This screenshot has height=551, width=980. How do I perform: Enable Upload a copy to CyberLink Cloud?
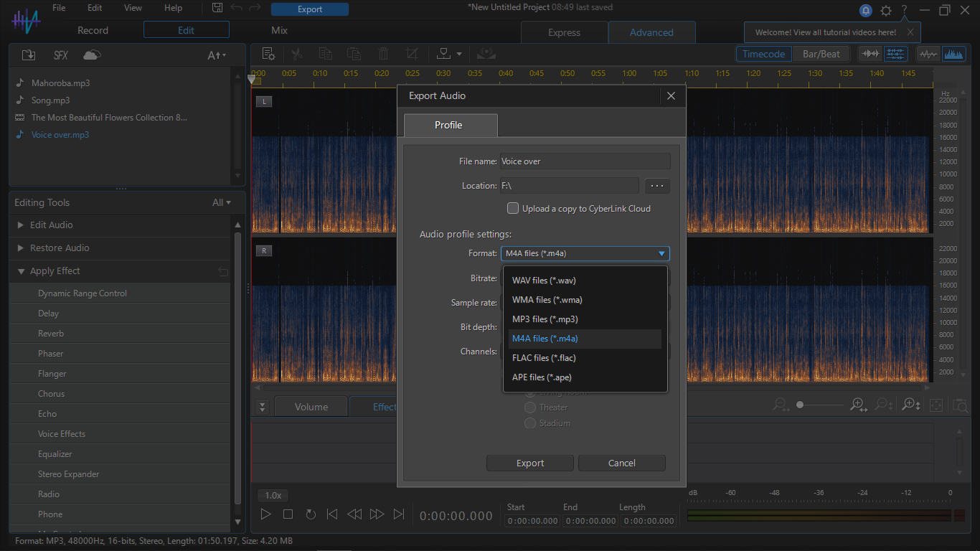513,209
